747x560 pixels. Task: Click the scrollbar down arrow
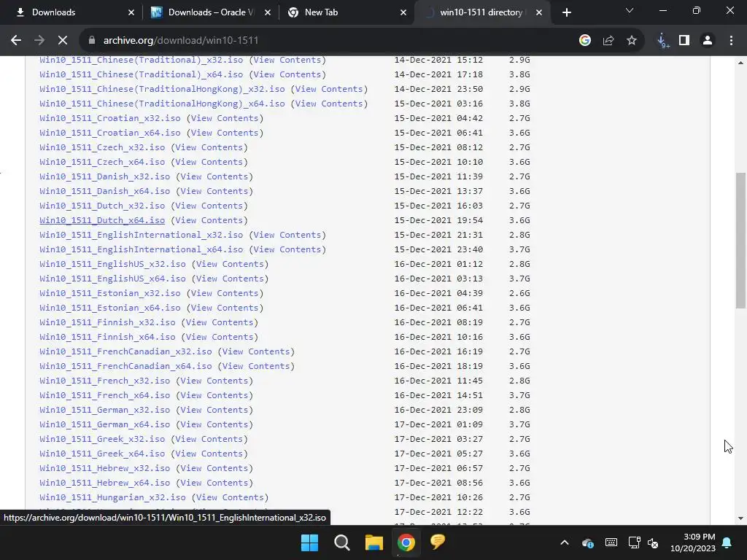[x=740, y=518]
